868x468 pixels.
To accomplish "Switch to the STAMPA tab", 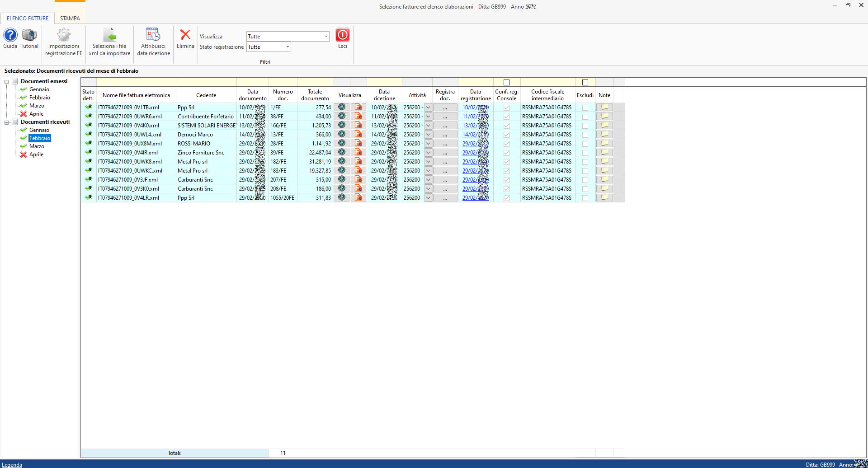I will tap(70, 19).
